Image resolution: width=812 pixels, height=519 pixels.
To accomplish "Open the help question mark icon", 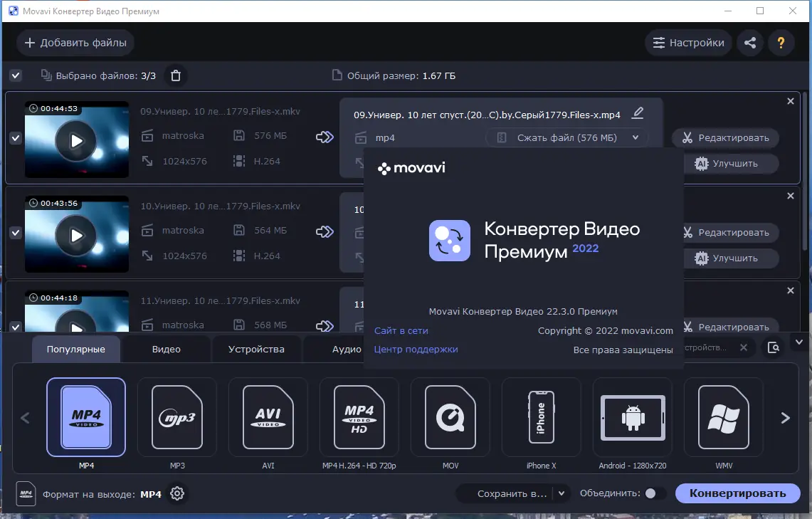I will coord(781,43).
